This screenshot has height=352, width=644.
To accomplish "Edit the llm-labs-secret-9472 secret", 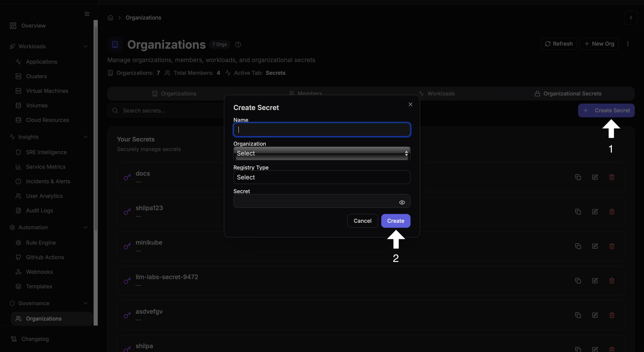I will pyautogui.click(x=595, y=280).
